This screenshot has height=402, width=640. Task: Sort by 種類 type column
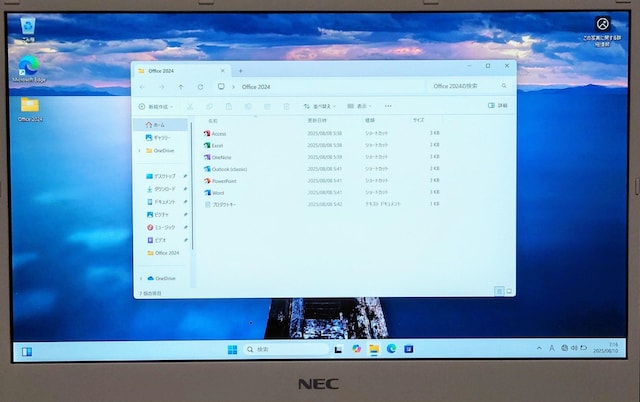pyautogui.click(x=370, y=120)
